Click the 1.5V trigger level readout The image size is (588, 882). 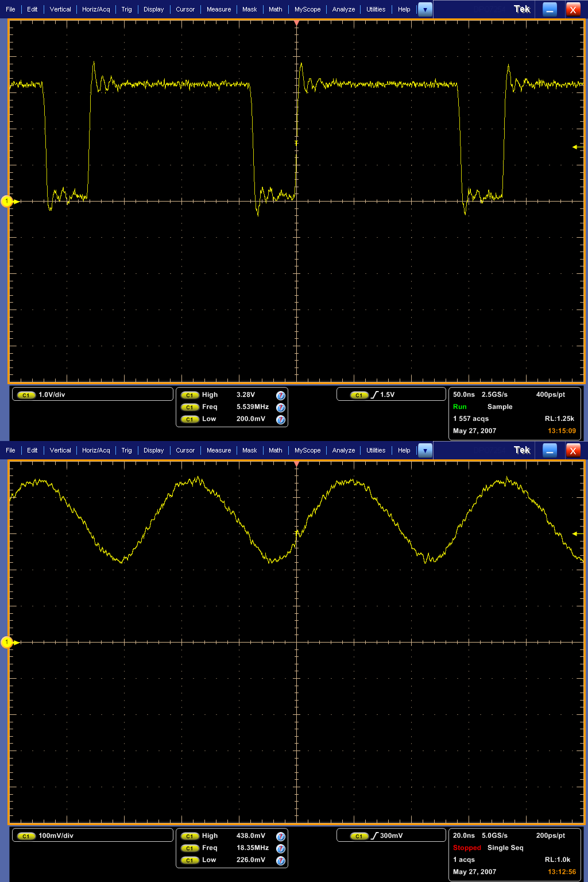coord(387,395)
